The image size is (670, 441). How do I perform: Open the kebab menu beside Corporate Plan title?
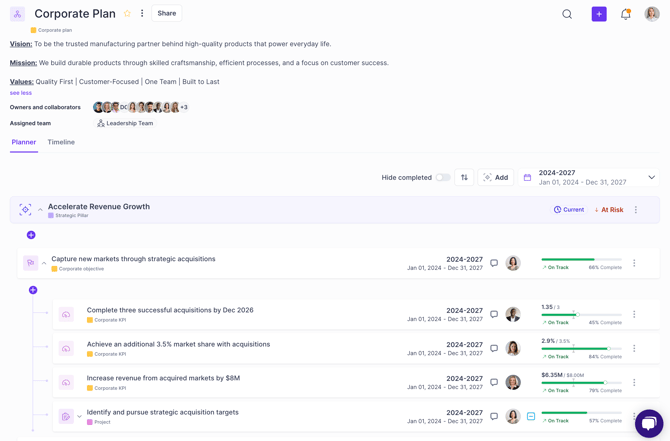pos(142,13)
